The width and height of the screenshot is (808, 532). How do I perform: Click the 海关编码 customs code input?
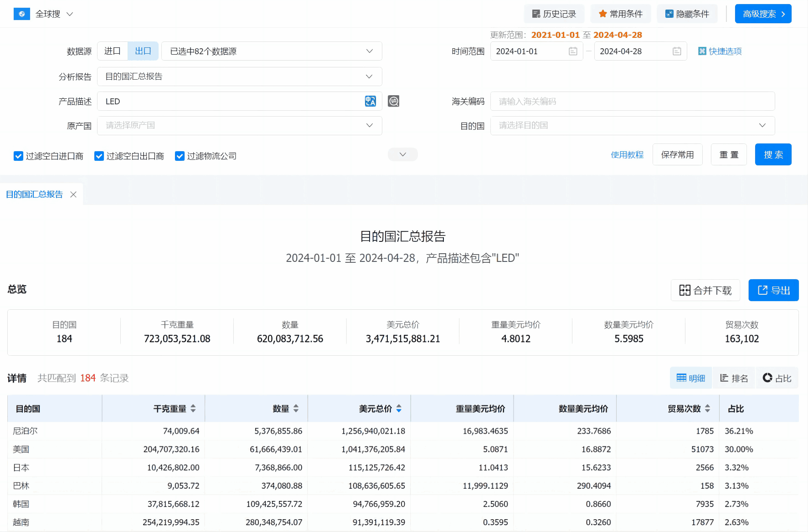633,101
